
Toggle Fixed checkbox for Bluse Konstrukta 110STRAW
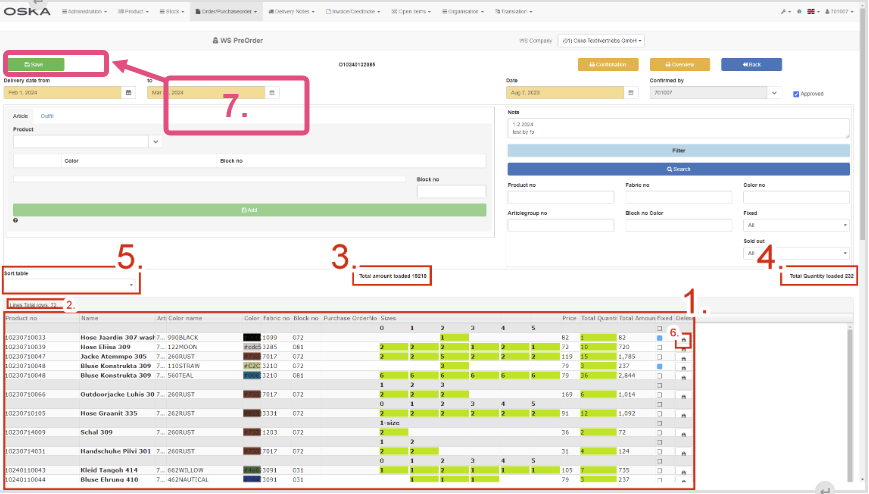659,366
